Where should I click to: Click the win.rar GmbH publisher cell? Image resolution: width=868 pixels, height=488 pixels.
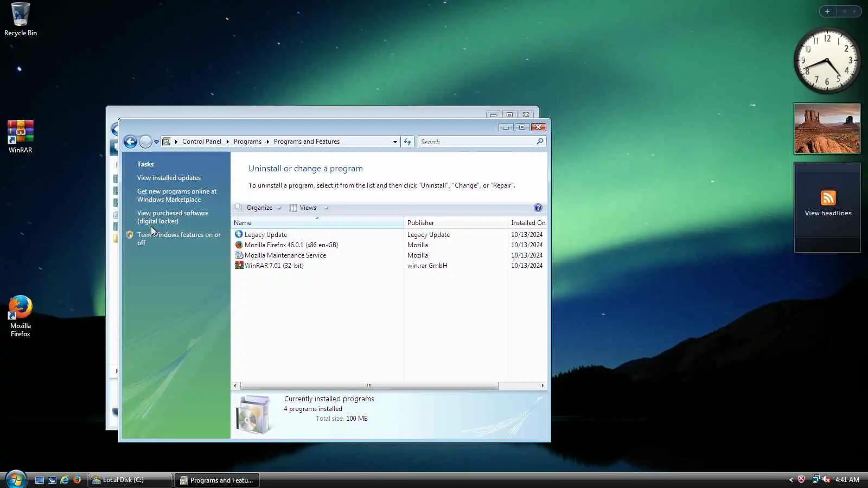(x=427, y=266)
